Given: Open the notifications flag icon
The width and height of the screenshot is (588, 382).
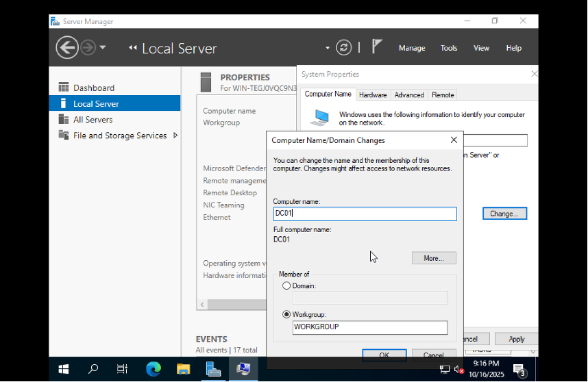Looking at the screenshot, I should tap(377, 47).
